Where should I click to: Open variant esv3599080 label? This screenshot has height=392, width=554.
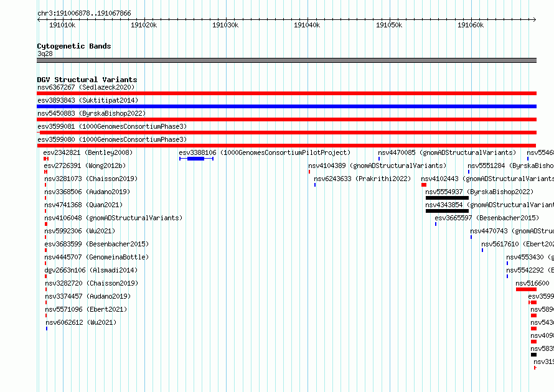(x=112, y=139)
